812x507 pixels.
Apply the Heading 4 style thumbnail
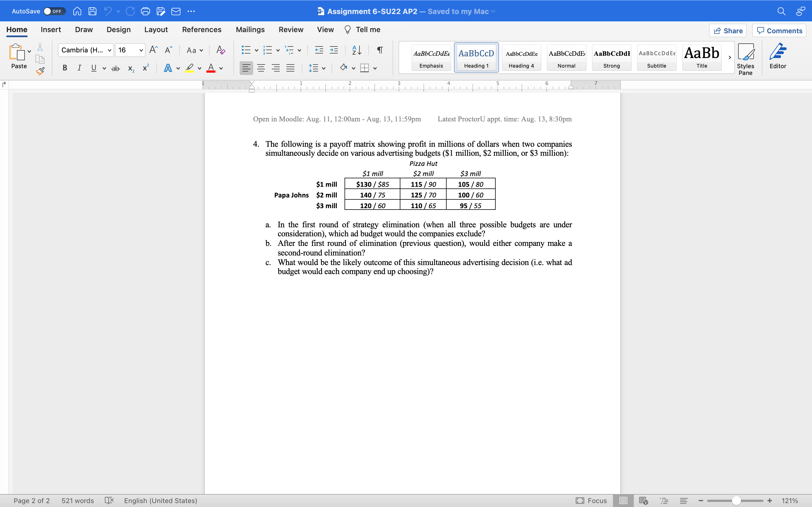coord(521,57)
